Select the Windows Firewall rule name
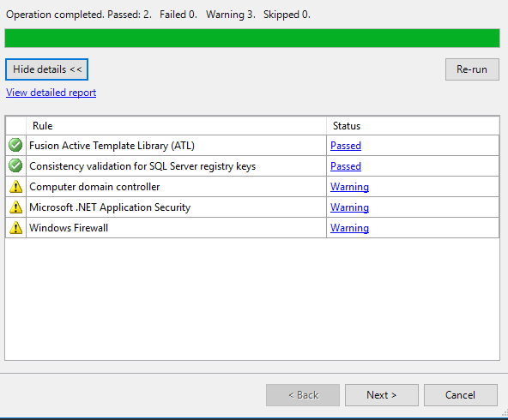 point(69,228)
